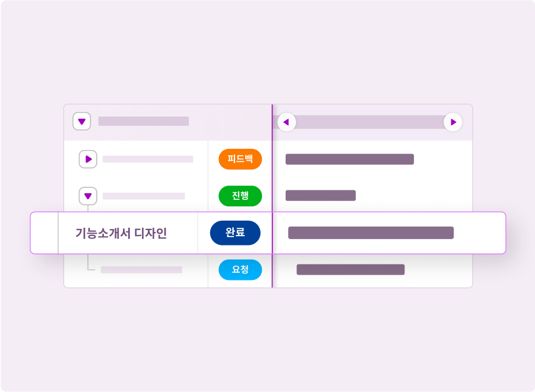Image resolution: width=535 pixels, height=392 pixels.
Task: Select the task name in 피드백 row
Action: pyautogui.click(x=148, y=159)
